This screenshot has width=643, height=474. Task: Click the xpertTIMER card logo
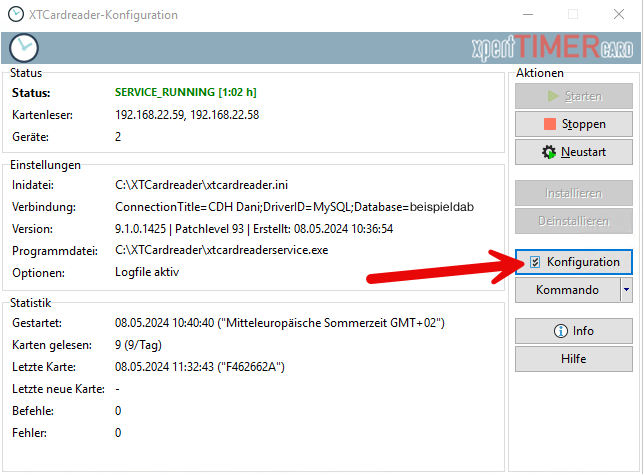[x=551, y=48]
